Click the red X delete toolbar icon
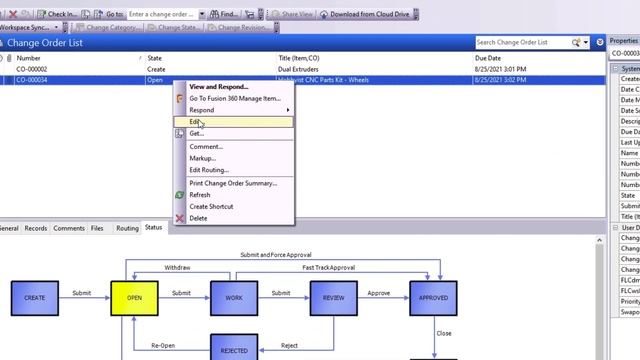This screenshot has height=360, width=640. (13, 14)
